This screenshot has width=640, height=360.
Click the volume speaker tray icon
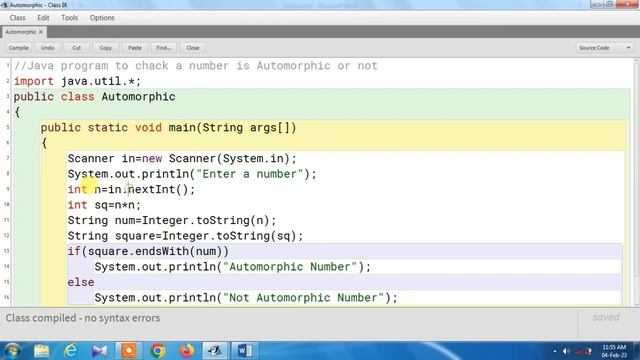pyautogui.click(x=566, y=351)
